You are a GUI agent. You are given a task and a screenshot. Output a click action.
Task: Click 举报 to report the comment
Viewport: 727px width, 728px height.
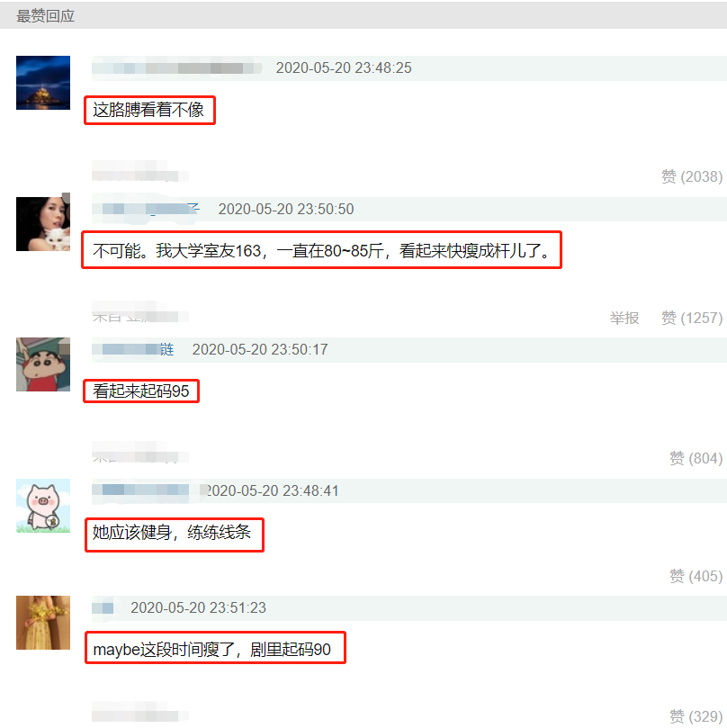pos(624,318)
